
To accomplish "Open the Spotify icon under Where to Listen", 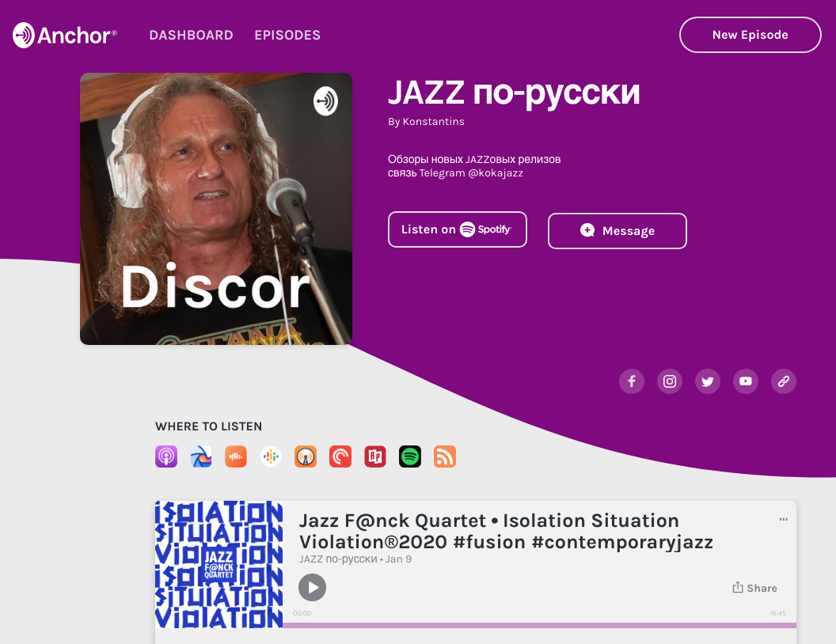I will point(410,456).
